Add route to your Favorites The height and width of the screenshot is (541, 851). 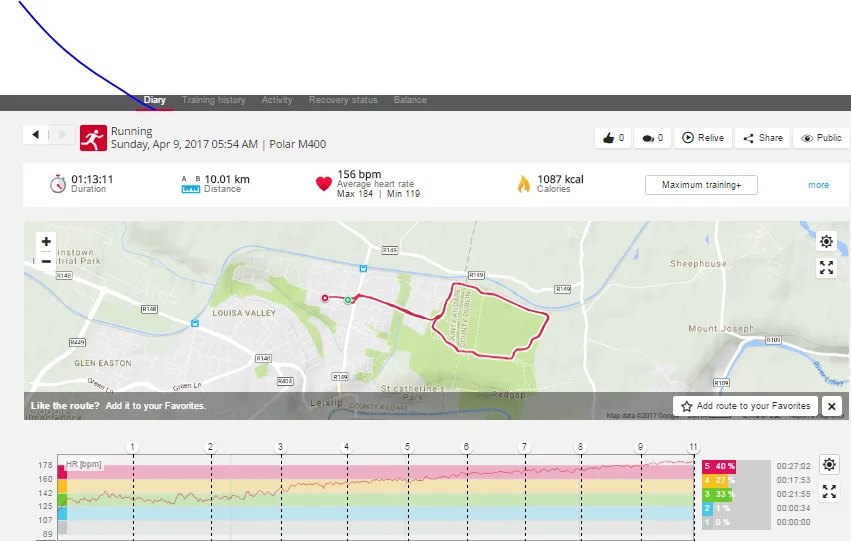(745, 406)
